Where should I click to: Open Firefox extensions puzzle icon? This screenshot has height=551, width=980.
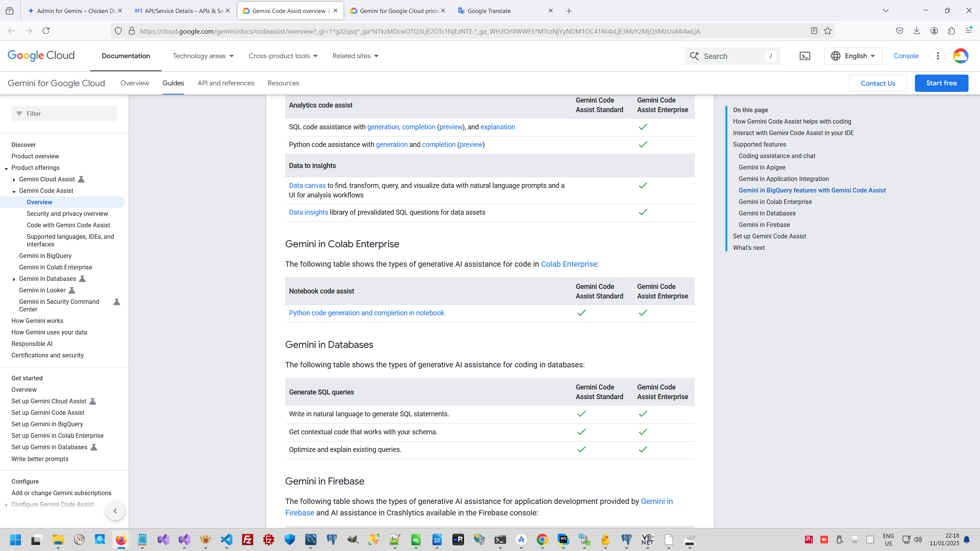click(951, 31)
